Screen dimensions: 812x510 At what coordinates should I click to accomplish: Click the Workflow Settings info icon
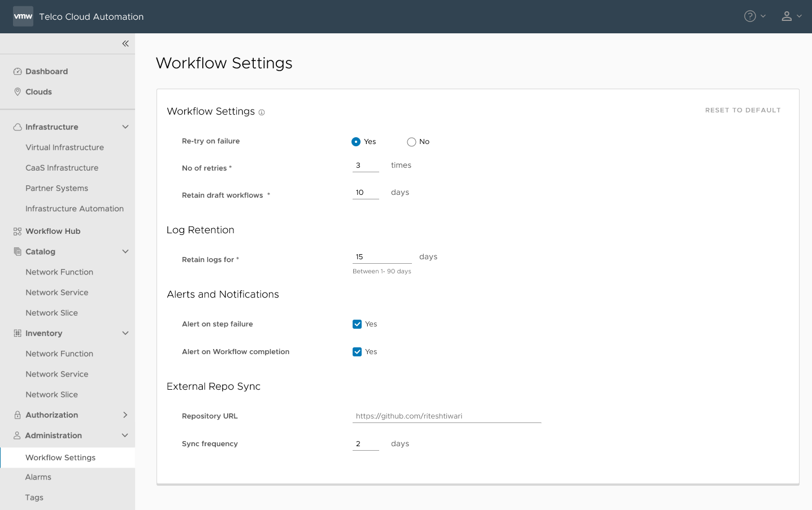(x=262, y=112)
